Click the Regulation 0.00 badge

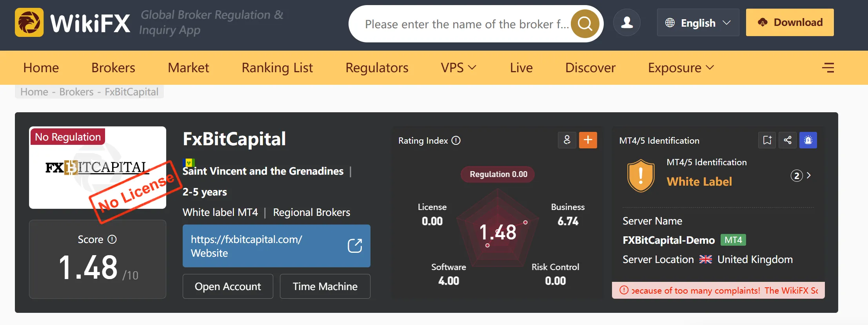click(x=498, y=174)
